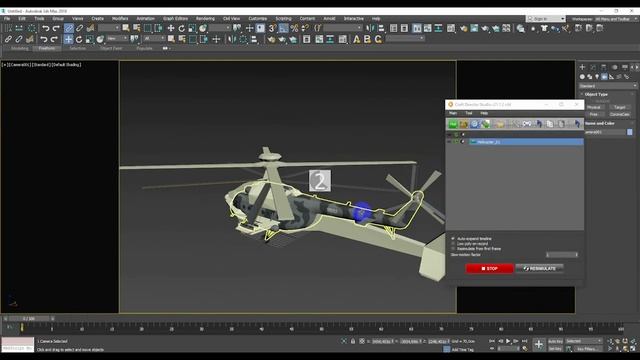Click the red STOP button

[489, 268]
